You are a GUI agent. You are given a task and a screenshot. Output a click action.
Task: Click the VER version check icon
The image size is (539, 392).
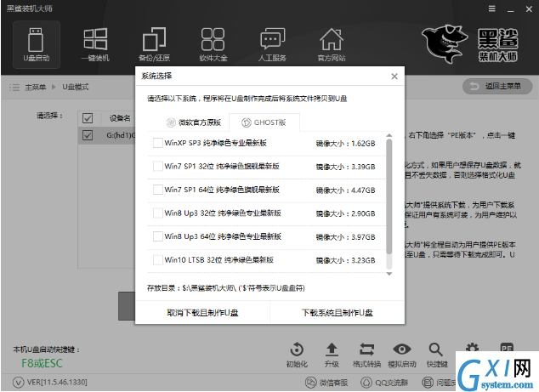[18, 383]
